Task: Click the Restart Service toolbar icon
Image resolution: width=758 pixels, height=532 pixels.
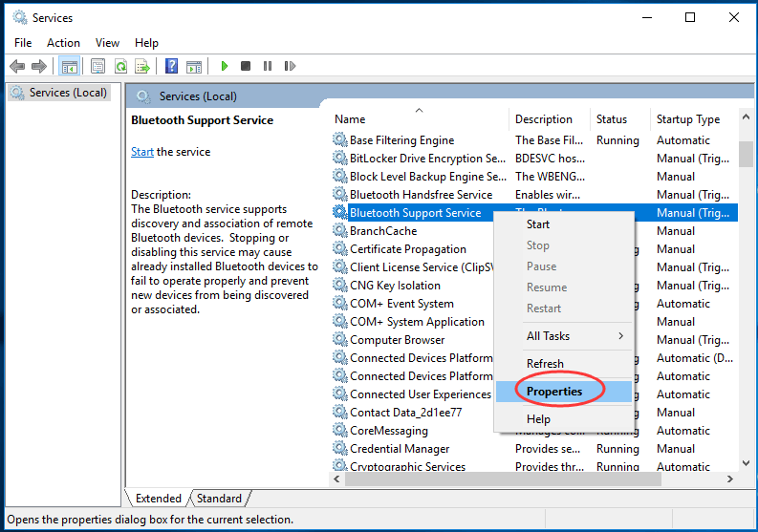Action: pos(288,66)
